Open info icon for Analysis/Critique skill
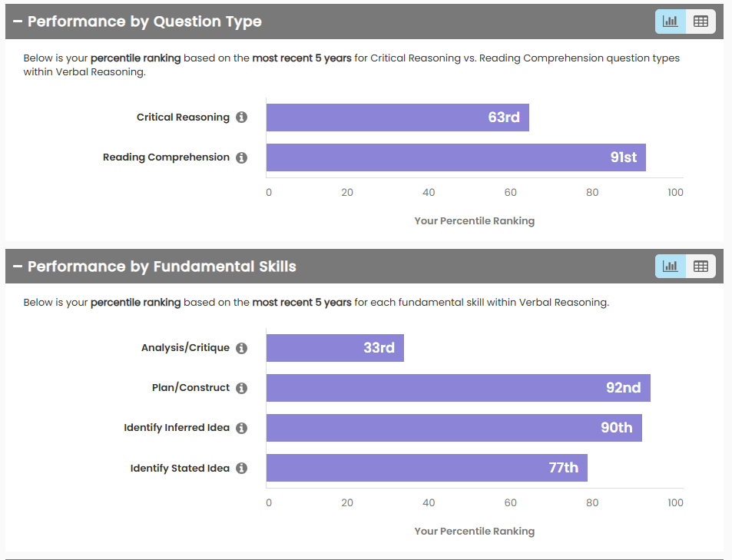The image size is (732, 560). (x=241, y=348)
